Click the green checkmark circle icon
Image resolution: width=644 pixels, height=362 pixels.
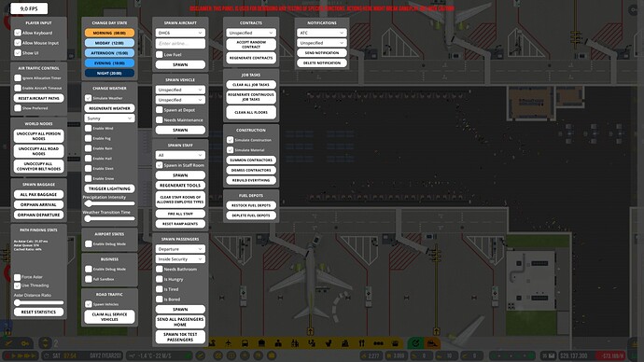(415, 343)
